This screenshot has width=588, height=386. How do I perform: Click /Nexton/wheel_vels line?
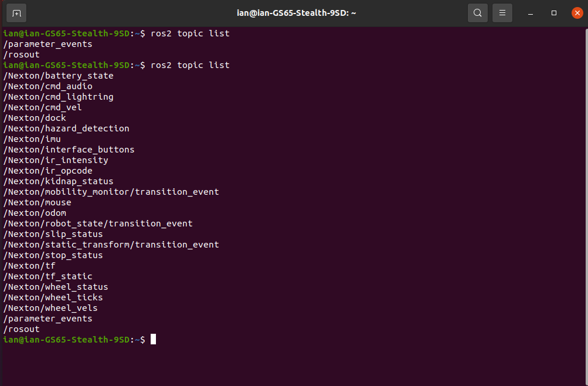click(50, 308)
